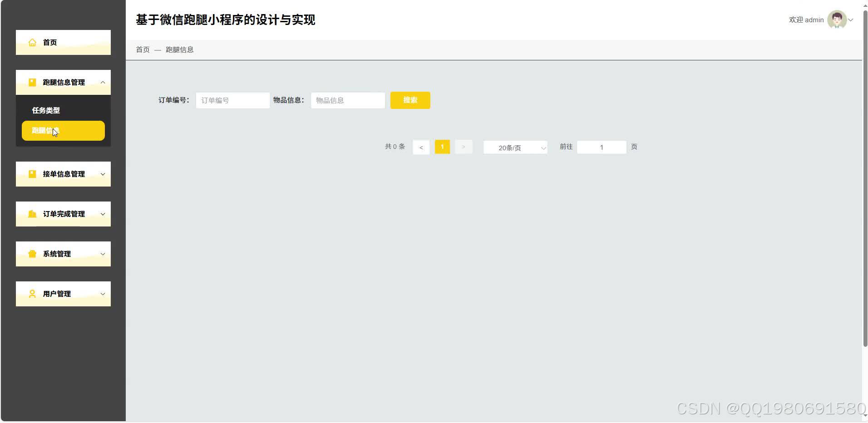This screenshot has height=423, width=868.
Task: Click the next page arrow
Action: (x=464, y=147)
